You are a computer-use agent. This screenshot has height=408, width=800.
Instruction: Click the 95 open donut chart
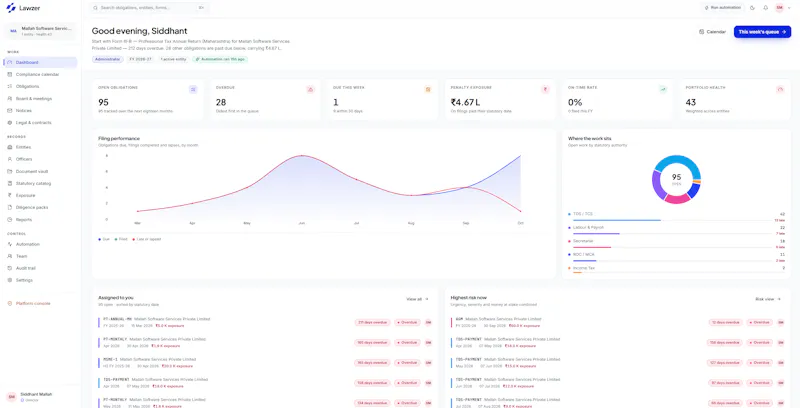click(677, 180)
